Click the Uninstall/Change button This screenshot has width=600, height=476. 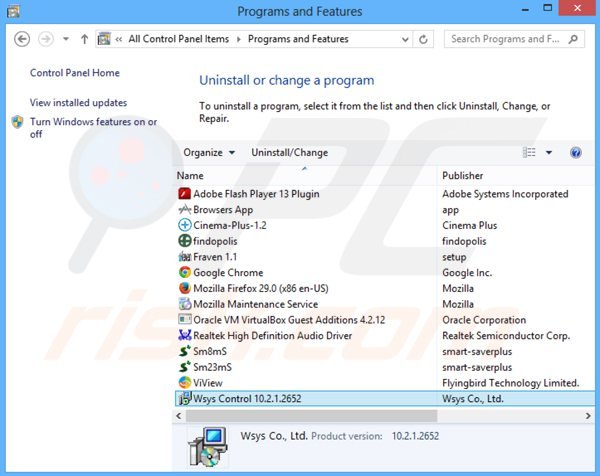point(290,153)
